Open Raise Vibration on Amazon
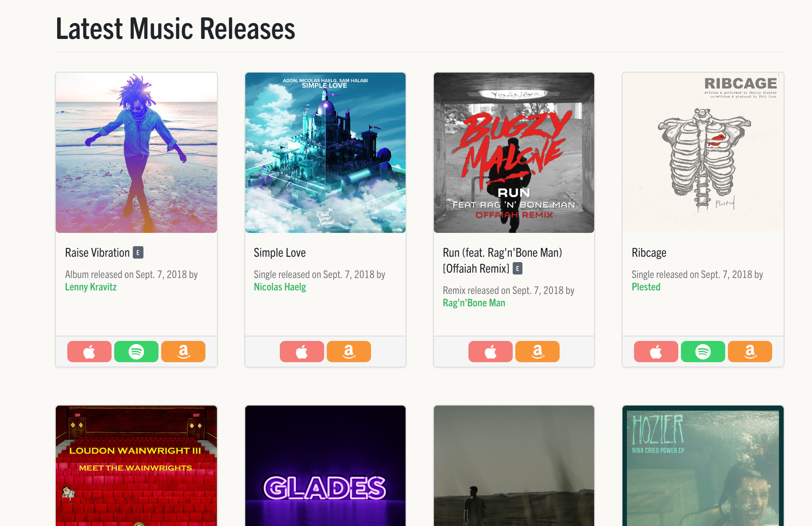 pos(183,352)
